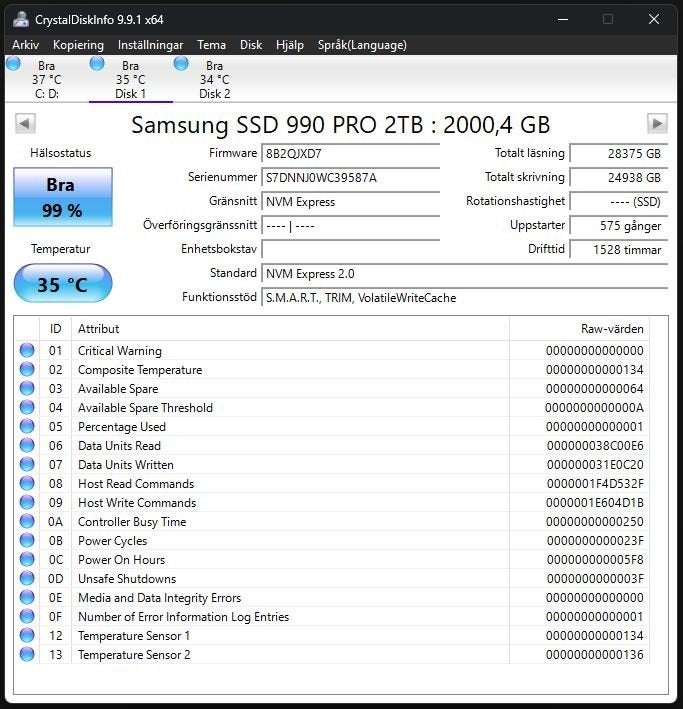The width and height of the screenshot is (683, 709).
Task: Open the Tema menu
Action: tap(211, 45)
